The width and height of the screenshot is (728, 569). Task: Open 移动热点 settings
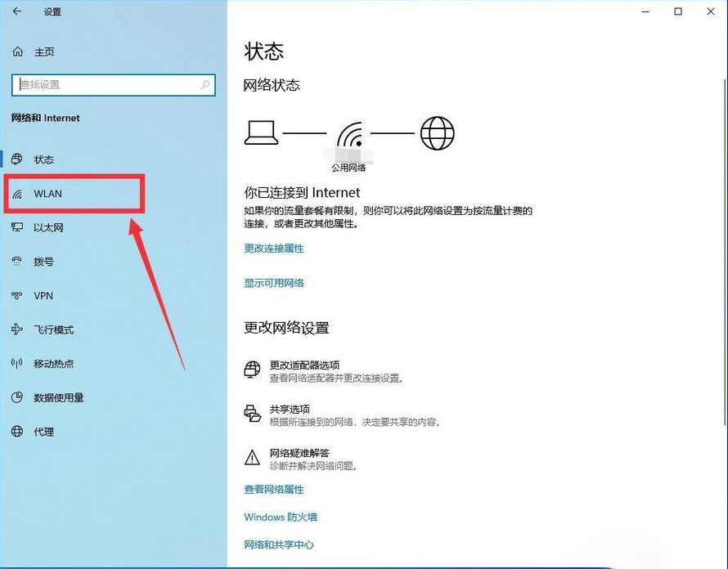(x=53, y=364)
